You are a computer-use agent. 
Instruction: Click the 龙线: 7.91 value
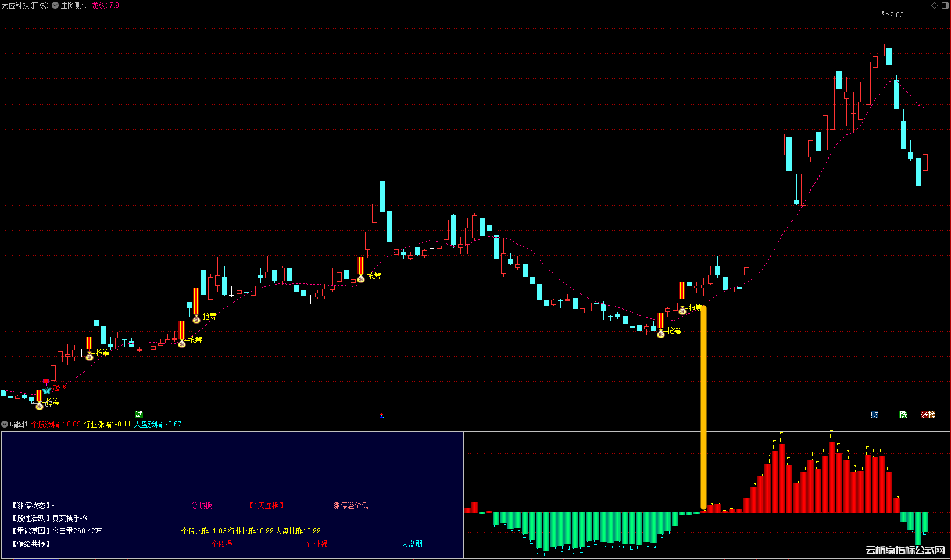click(107, 5)
